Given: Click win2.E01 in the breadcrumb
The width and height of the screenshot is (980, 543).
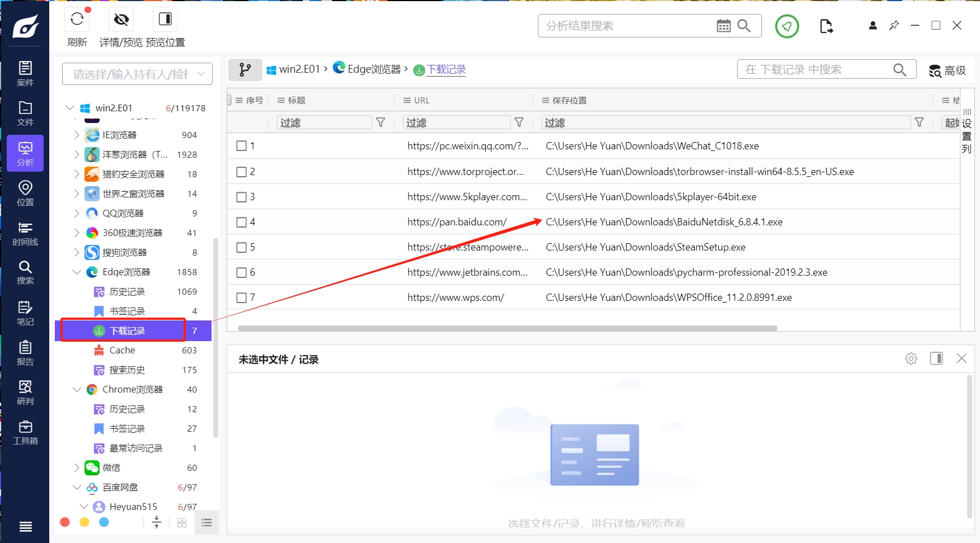Looking at the screenshot, I should click(x=299, y=69).
